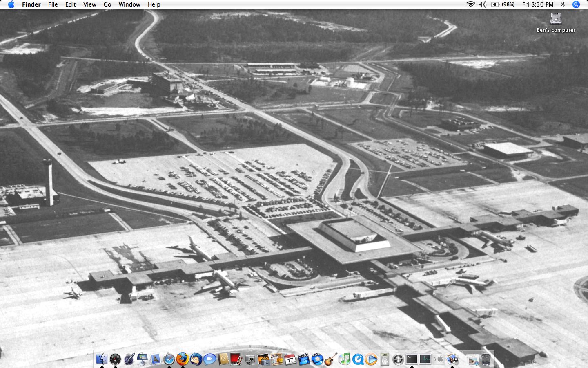Open the Finder application menu
Screen dimensions: 588x368
click(31, 4)
